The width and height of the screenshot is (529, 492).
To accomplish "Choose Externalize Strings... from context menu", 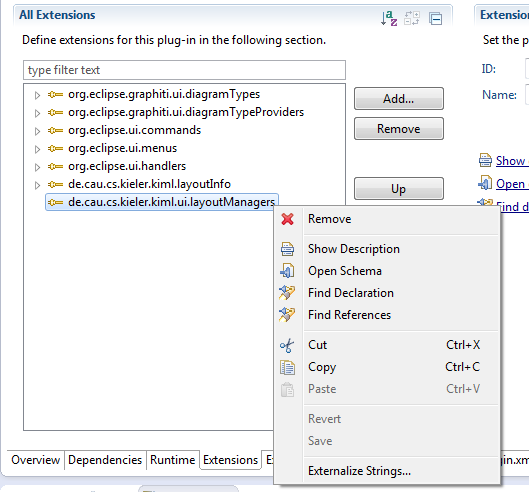I will pos(387,471).
